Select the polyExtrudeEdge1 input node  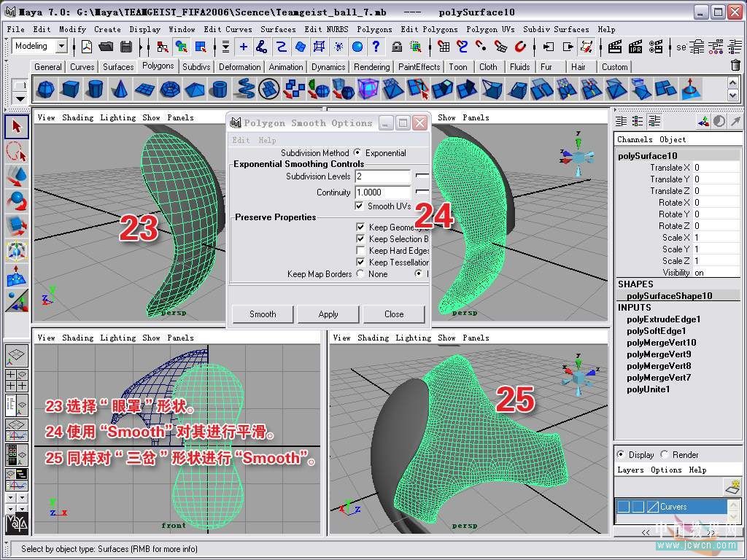pyautogui.click(x=664, y=319)
